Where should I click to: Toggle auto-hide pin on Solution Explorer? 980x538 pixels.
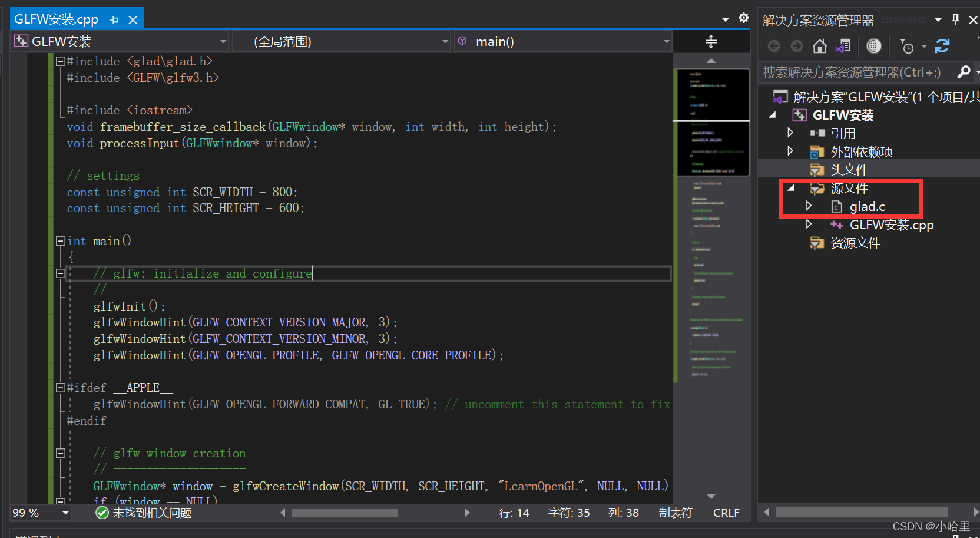tap(956, 19)
